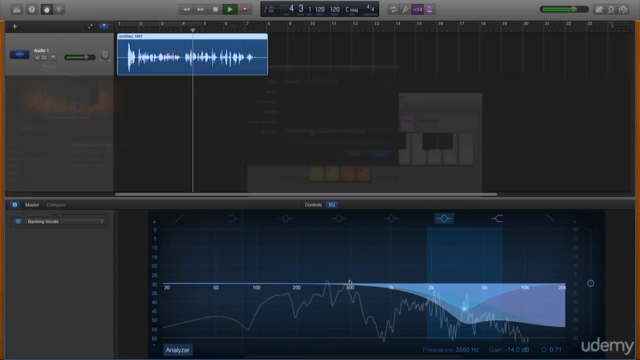Adjust the Audio 1 track volume slider
The image size is (640, 360).
80,58
